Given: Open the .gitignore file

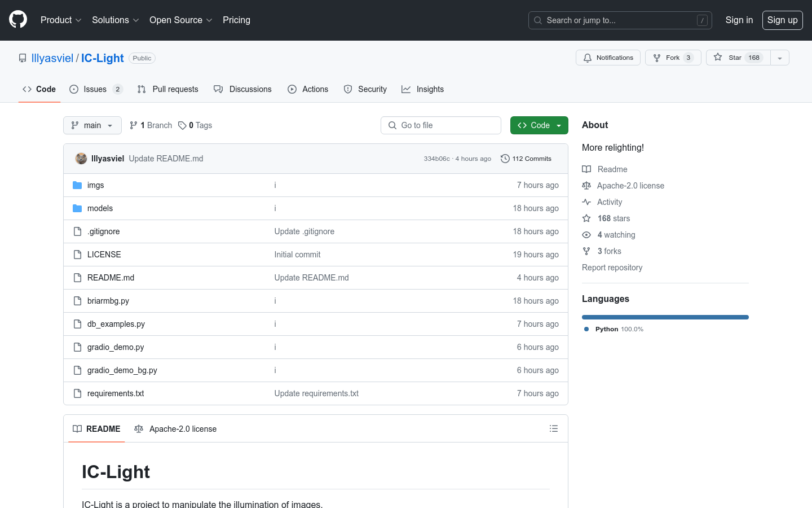Looking at the screenshot, I should point(103,231).
